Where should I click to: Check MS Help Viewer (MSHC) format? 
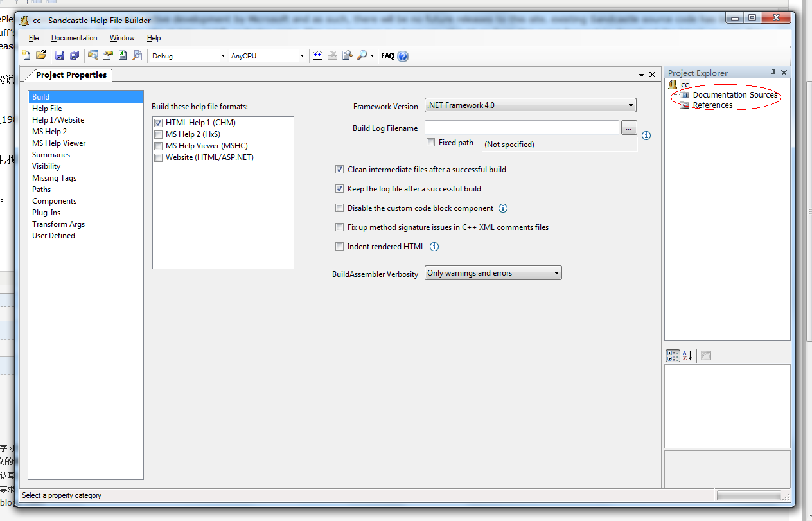coord(158,146)
